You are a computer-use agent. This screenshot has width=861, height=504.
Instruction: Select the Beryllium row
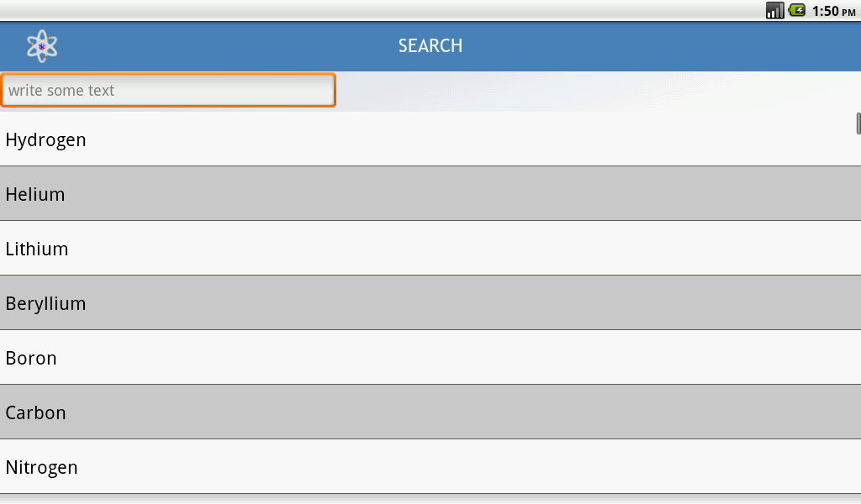coord(430,302)
